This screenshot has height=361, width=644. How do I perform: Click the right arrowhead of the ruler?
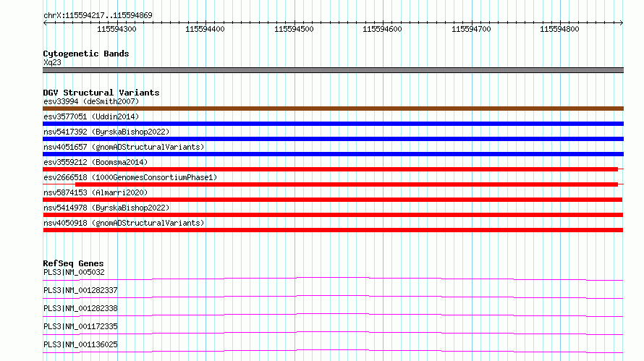622,22
